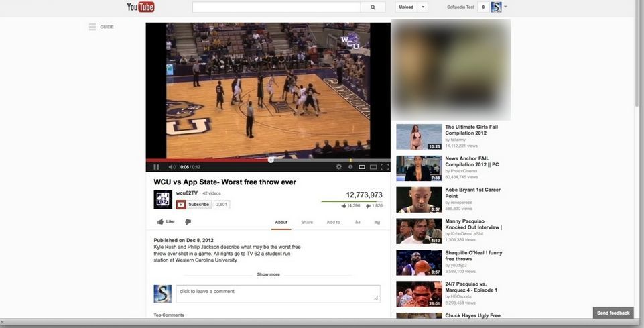Open Manny Pacquiao Knocked Out Interview title
This screenshot has width=644, height=328.
tap(474, 225)
